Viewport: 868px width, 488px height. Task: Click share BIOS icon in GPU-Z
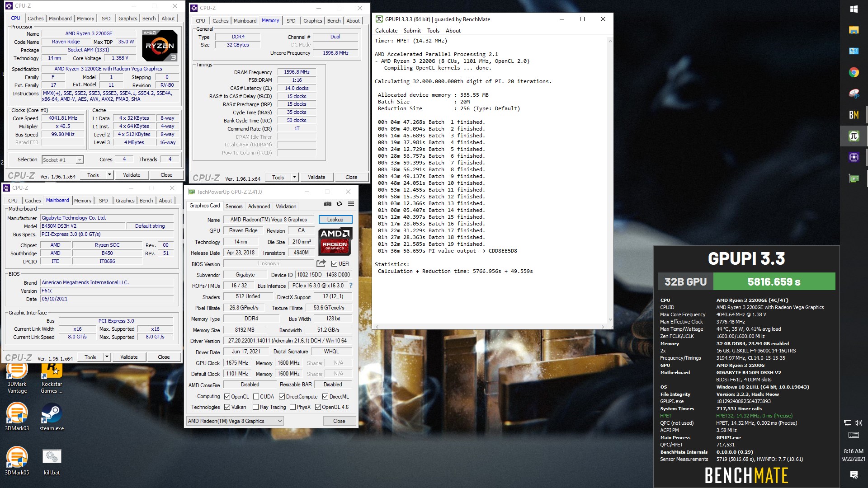click(321, 263)
